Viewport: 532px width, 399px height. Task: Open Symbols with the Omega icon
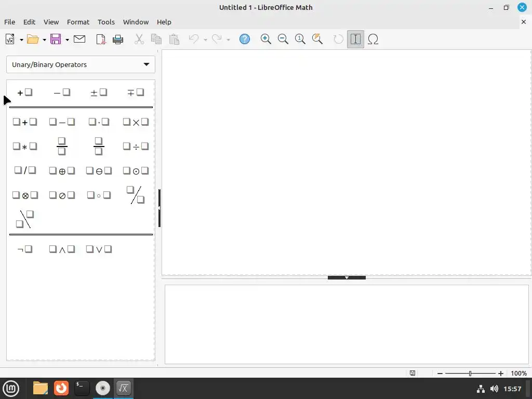tap(373, 39)
